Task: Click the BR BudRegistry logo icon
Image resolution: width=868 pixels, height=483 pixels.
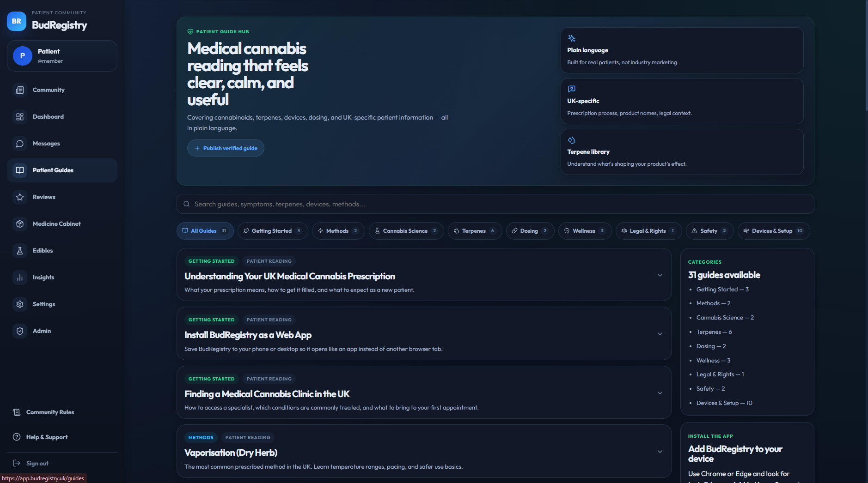Action: tap(17, 21)
